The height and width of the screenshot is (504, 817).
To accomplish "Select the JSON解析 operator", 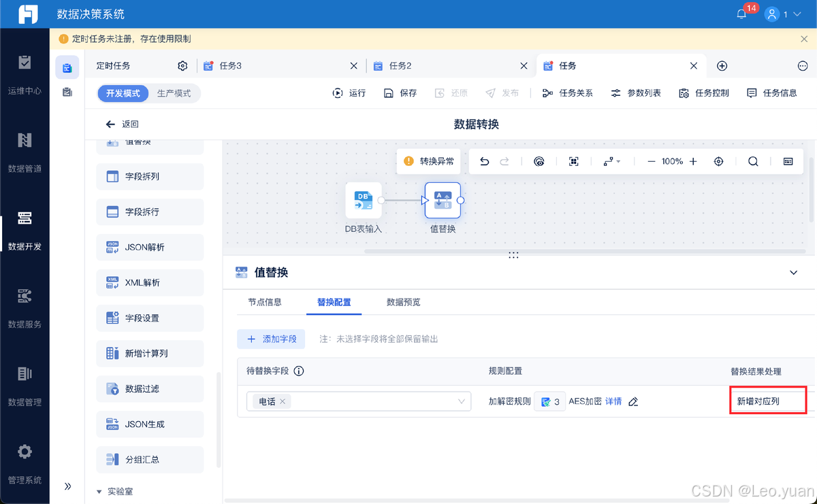I will (x=150, y=247).
